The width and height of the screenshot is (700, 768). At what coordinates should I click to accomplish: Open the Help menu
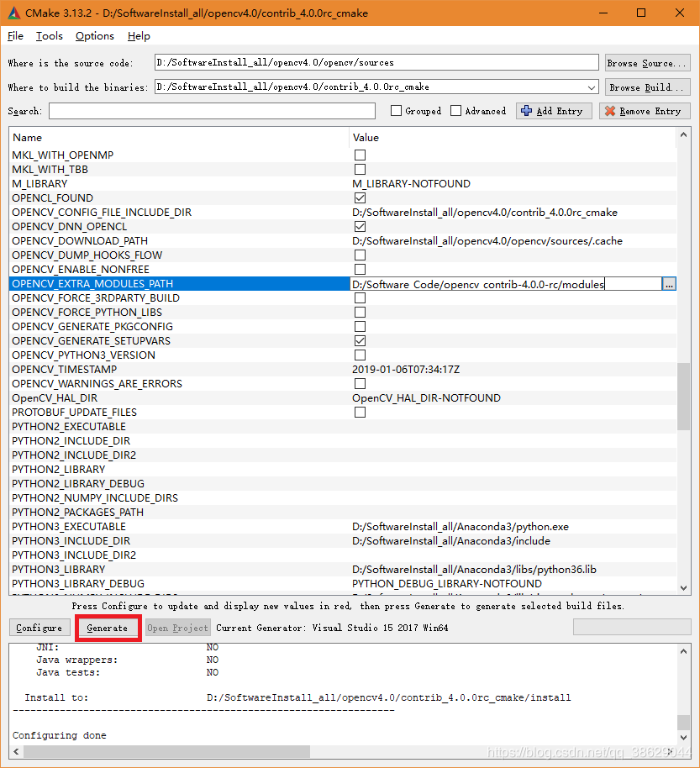139,36
